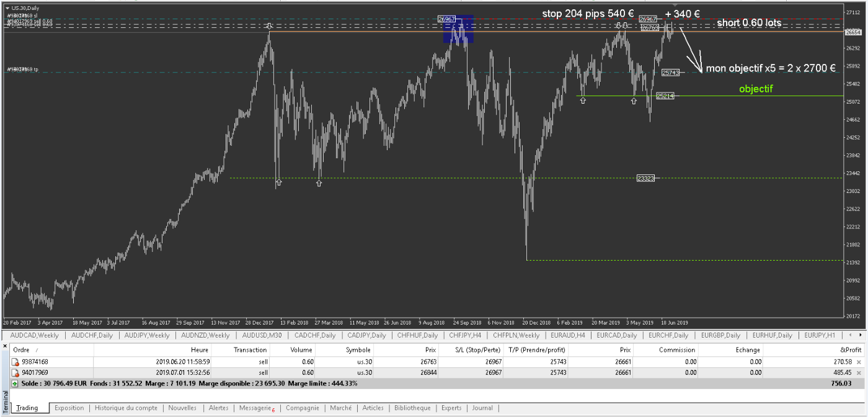Show the Experts tab
Viewport: 868px width, 417px height.
click(451, 408)
